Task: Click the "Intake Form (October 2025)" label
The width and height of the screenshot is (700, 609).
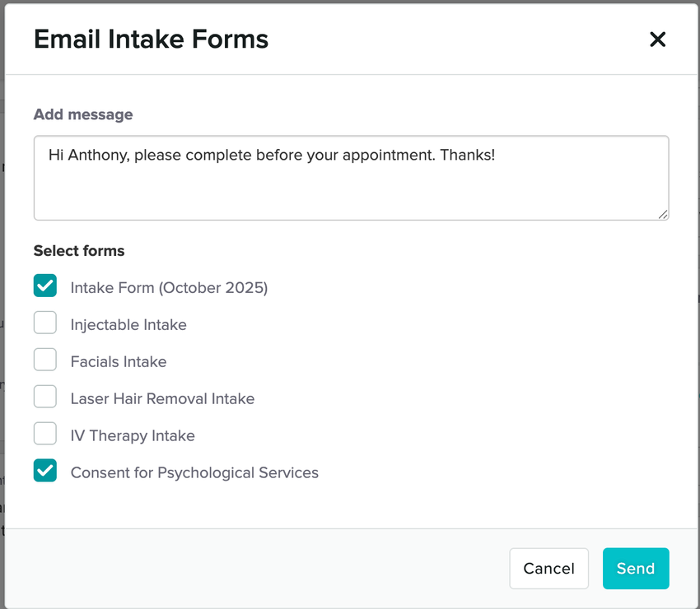Action: click(169, 288)
